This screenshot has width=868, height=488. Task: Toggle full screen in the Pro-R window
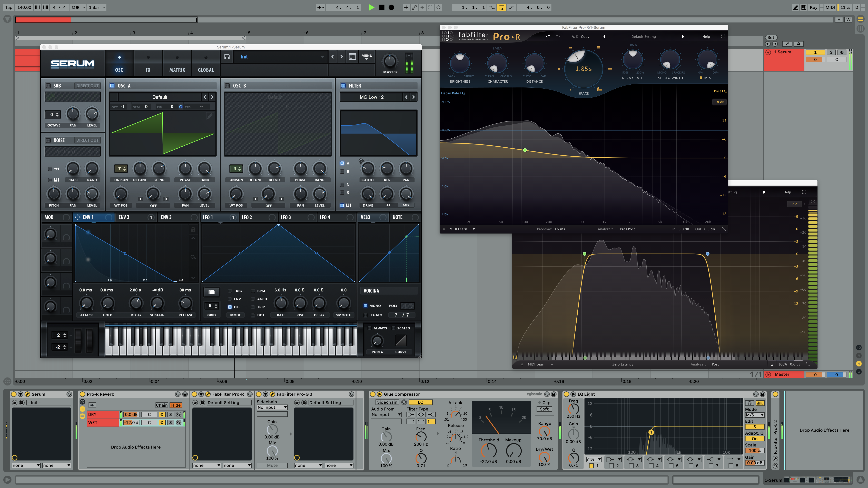coord(723,36)
